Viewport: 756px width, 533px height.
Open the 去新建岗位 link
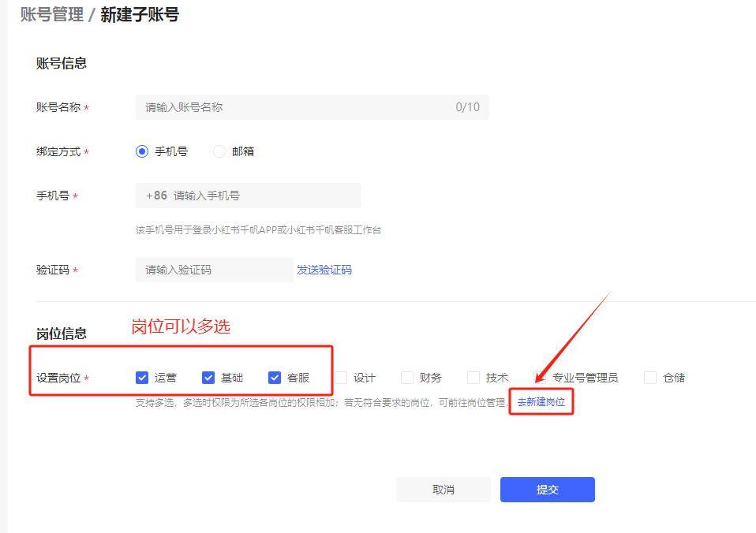click(x=541, y=402)
